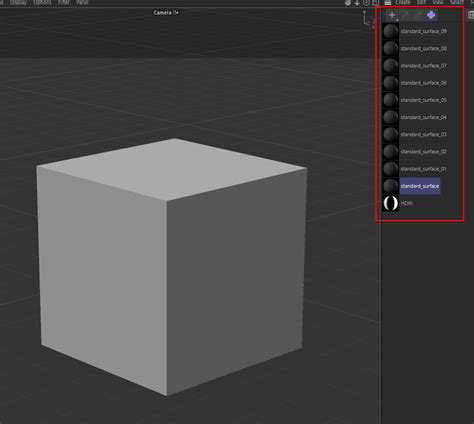Click the purple node editor icon

pyautogui.click(x=431, y=15)
